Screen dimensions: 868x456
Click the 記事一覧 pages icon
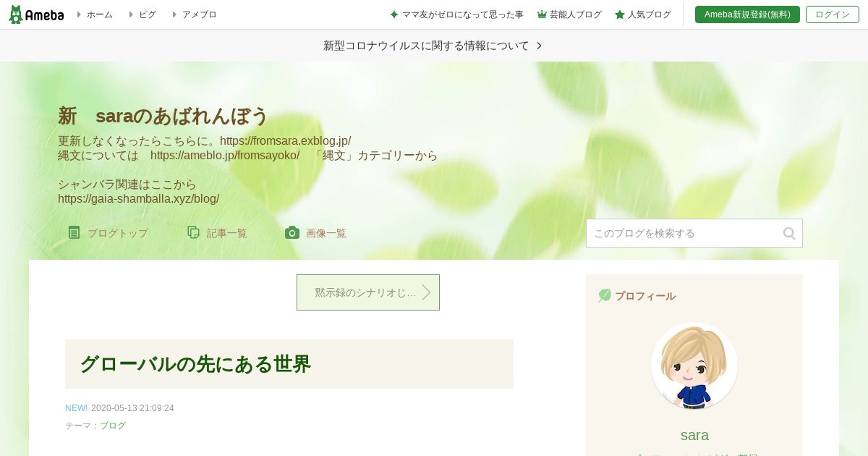193,232
